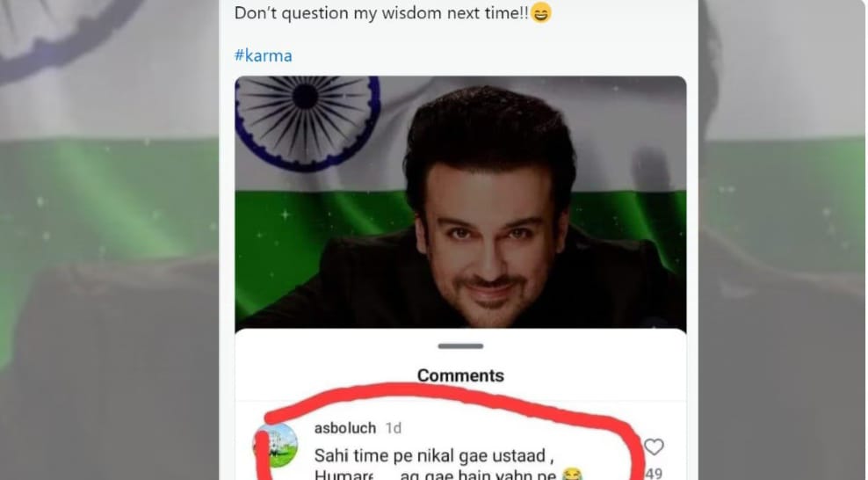Click the man's face in the embedded image
The height and width of the screenshot is (480, 868).
tap(489, 244)
